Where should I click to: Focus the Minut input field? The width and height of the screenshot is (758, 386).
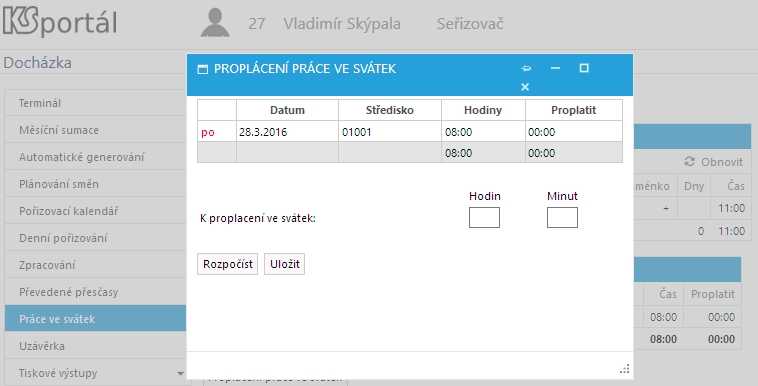pyautogui.click(x=562, y=218)
